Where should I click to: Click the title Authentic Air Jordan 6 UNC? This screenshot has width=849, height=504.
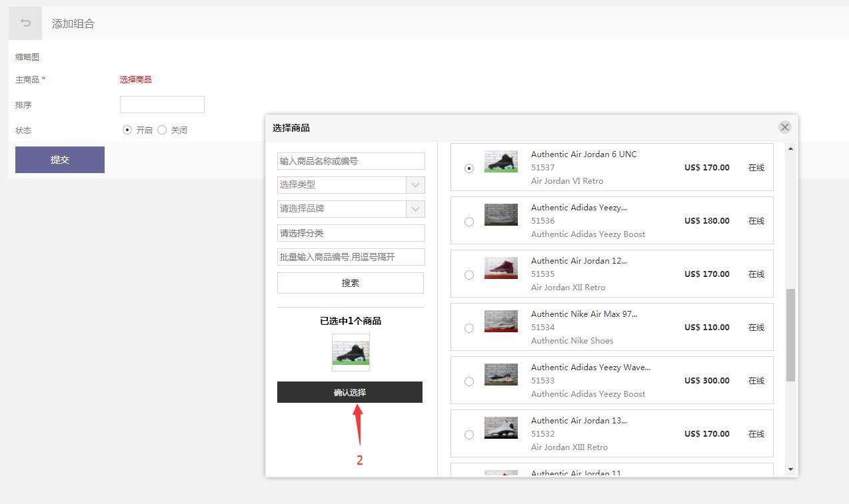point(584,154)
